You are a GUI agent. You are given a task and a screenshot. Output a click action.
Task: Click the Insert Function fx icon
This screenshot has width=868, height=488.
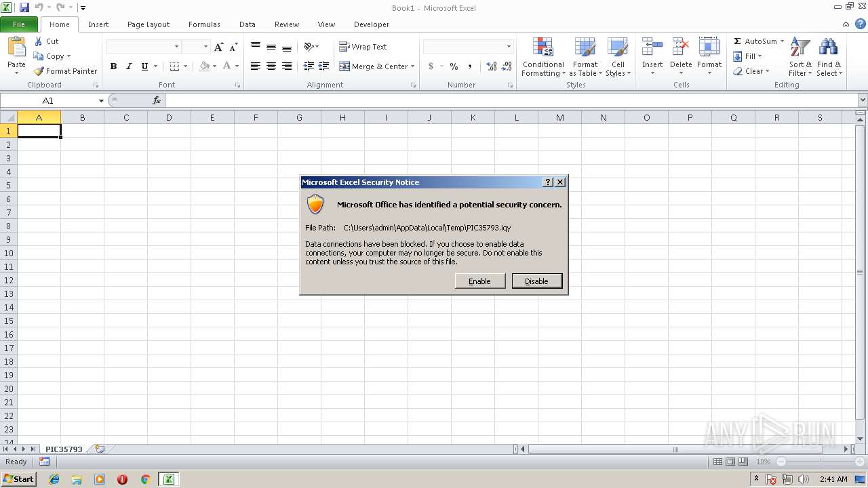pos(157,100)
